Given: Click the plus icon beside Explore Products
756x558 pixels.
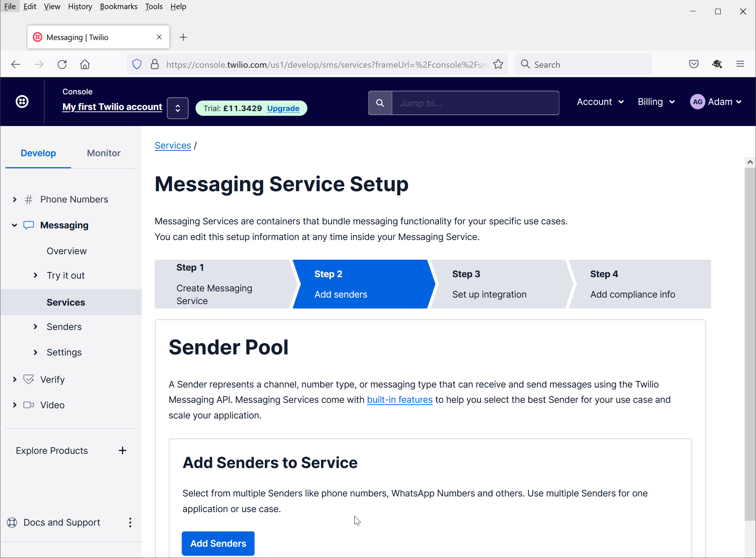Looking at the screenshot, I should pos(122,451).
